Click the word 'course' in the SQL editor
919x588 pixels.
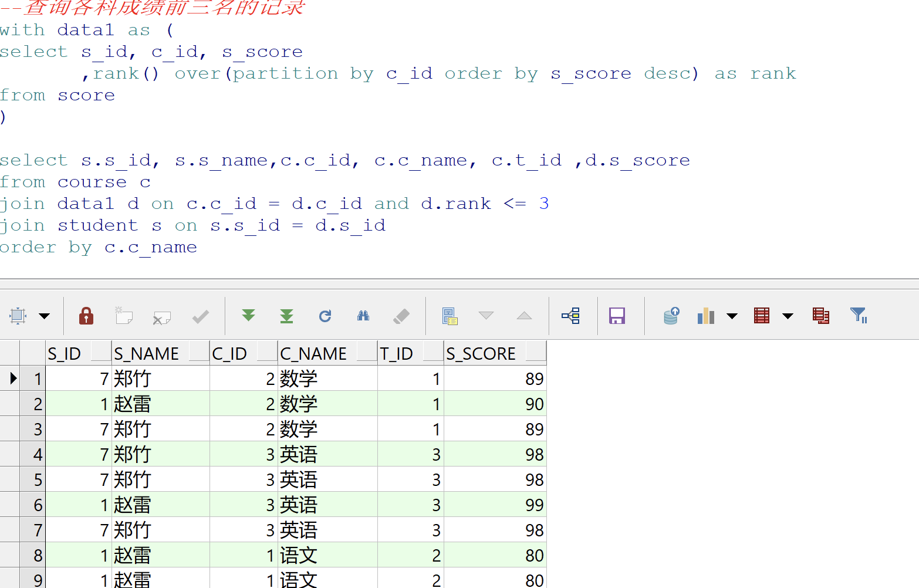coord(92,182)
